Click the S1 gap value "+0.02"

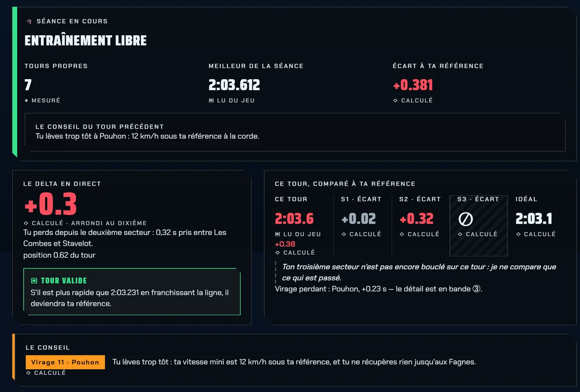click(359, 219)
